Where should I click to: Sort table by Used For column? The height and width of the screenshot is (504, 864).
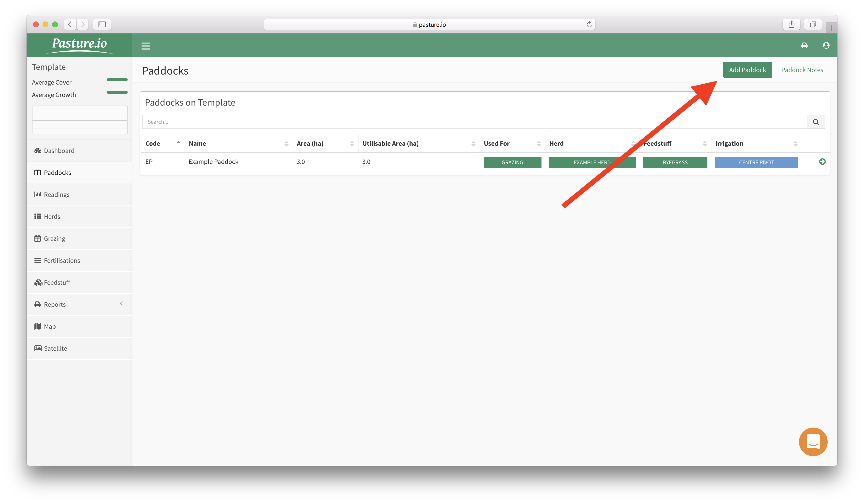tap(512, 144)
